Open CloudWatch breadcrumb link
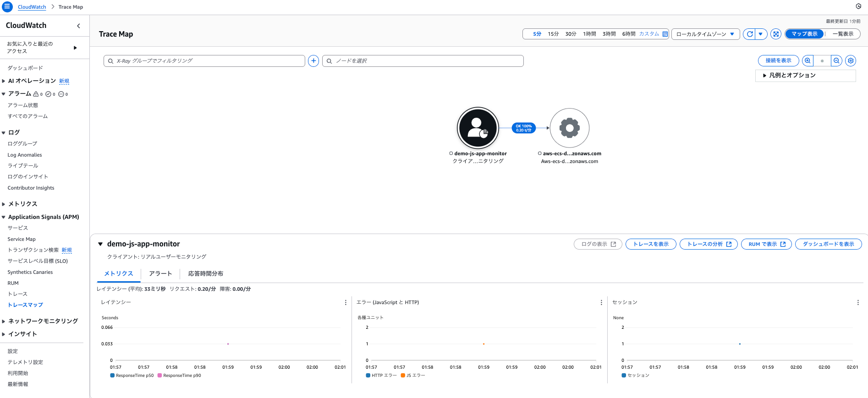Screen dimensions: 868x398 click(32, 7)
